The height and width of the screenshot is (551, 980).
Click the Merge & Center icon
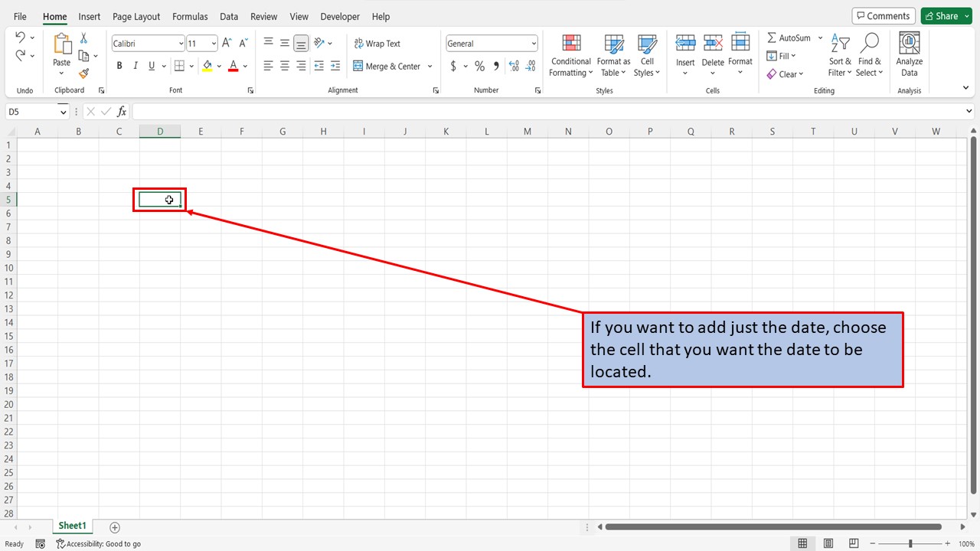click(360, 67)
